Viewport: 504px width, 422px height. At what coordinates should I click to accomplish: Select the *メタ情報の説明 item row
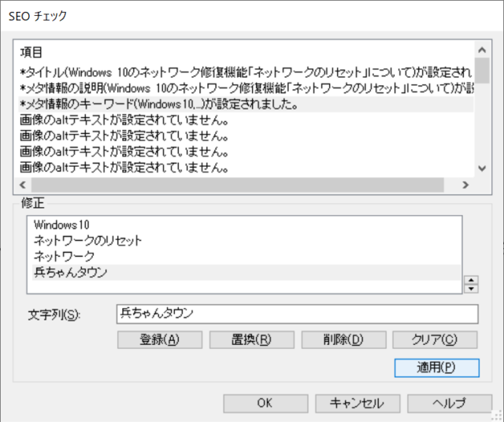246,88
